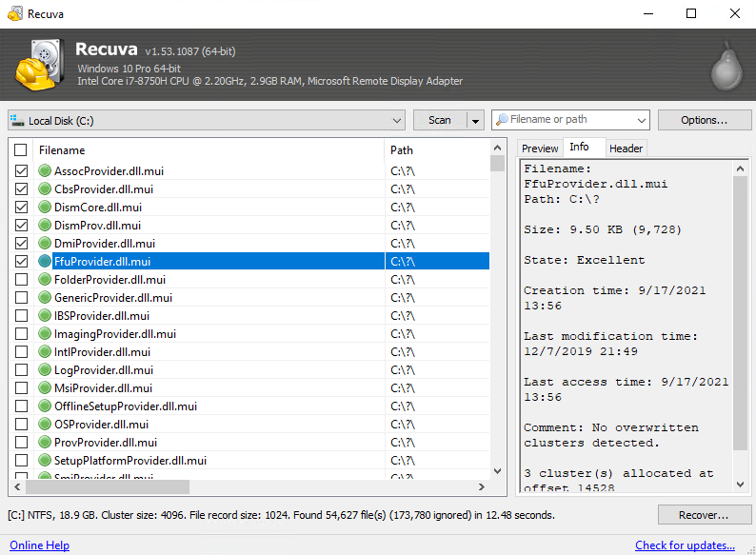Click the green status dot for CbsProvider.dll.mui
The height and width of the screenshot is (555, 756).
(45, 189)
